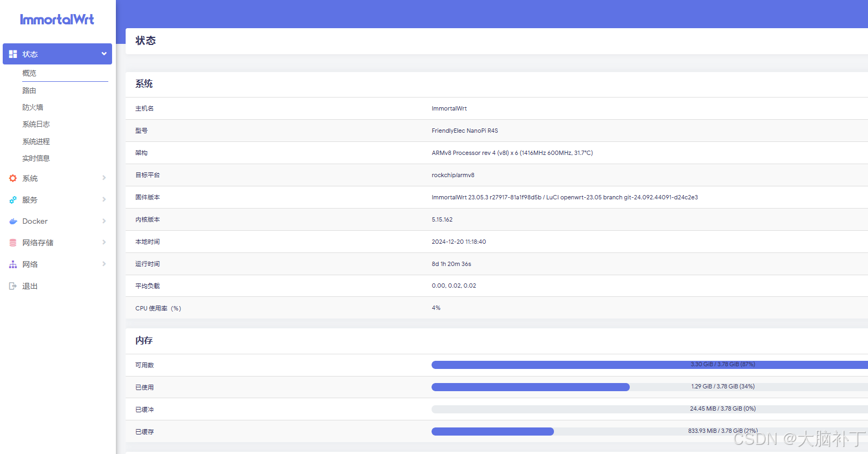Expand the Docker menu chevron
The height and width of the screenshot is (454, 868).
click(104, 221)
